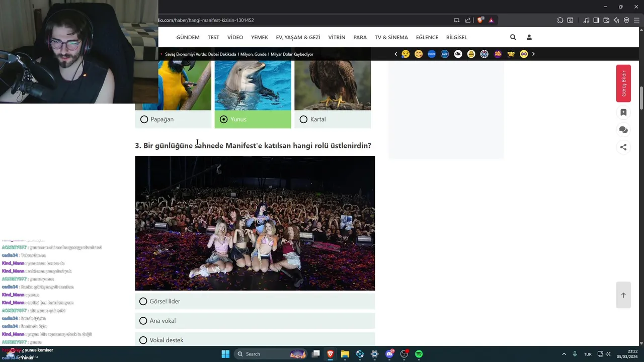Click the Brave Shields lion icon
Image resolution: width=644 pixels, height=362 pixels.
pyautogui.click(x=480, y=20)
